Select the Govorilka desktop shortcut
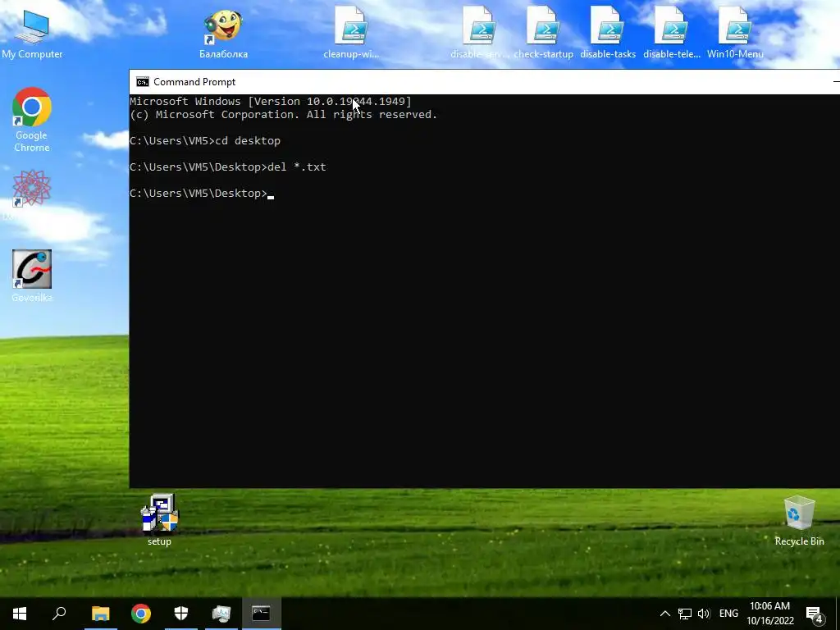This screenshot has width=840, height=630. 32,276
